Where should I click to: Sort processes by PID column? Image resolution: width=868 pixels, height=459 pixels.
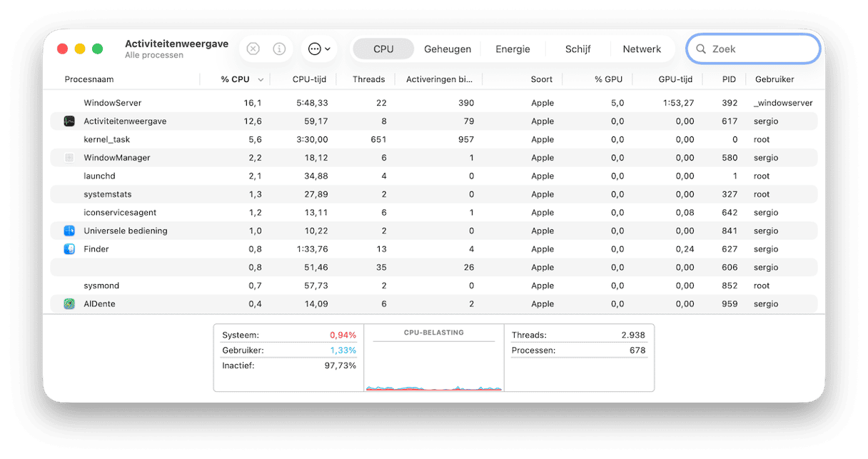click(728, 79)
